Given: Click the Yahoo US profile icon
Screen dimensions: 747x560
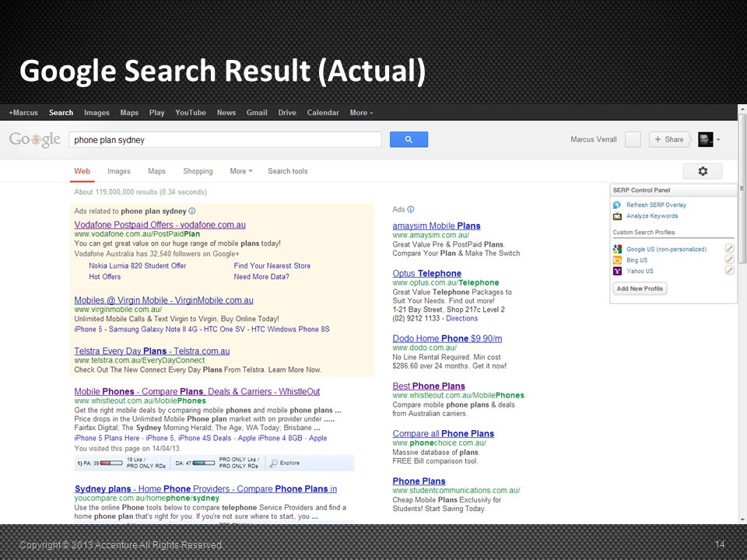Looking at the screenshot, I should (x=617, y=271).
